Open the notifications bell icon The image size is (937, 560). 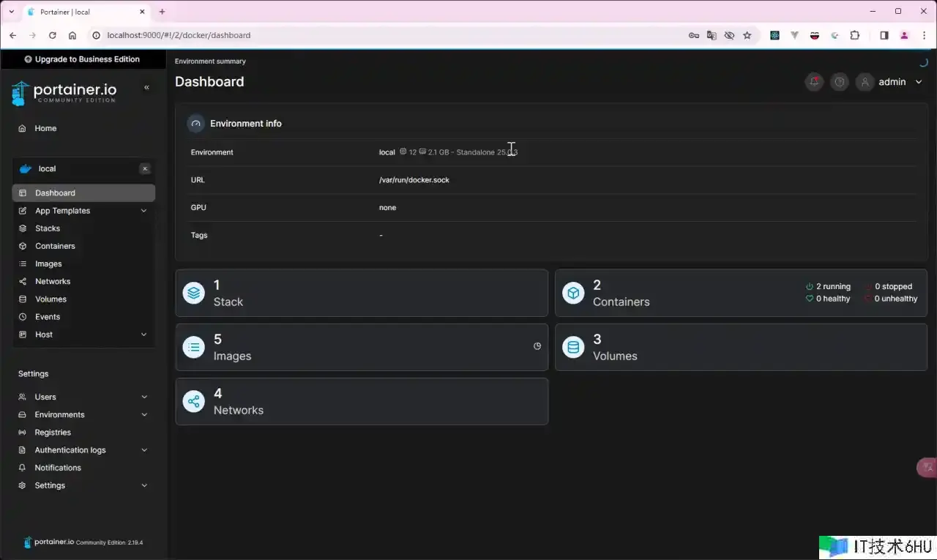pos(814,82)
